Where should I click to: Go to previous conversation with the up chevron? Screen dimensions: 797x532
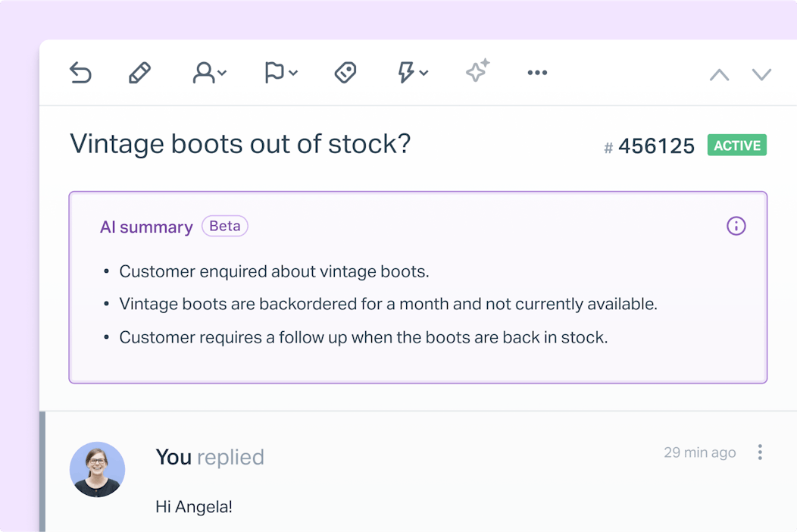(719, 74)
